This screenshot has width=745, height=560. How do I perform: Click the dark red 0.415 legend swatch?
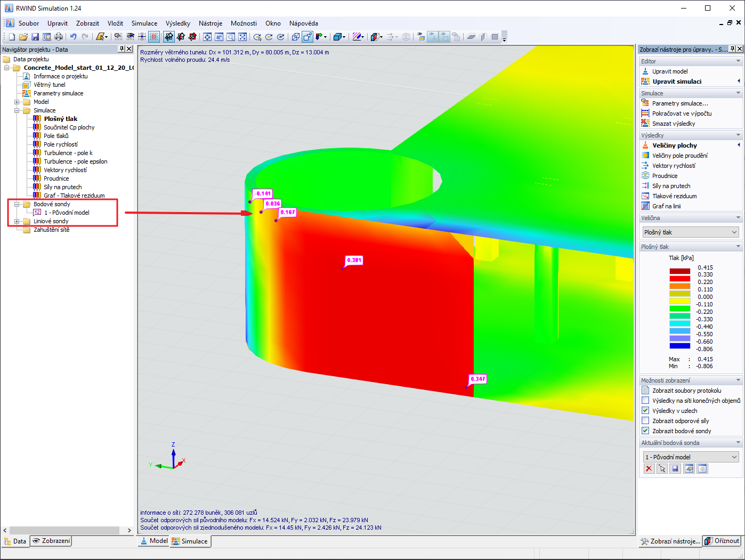pos(680,271)
